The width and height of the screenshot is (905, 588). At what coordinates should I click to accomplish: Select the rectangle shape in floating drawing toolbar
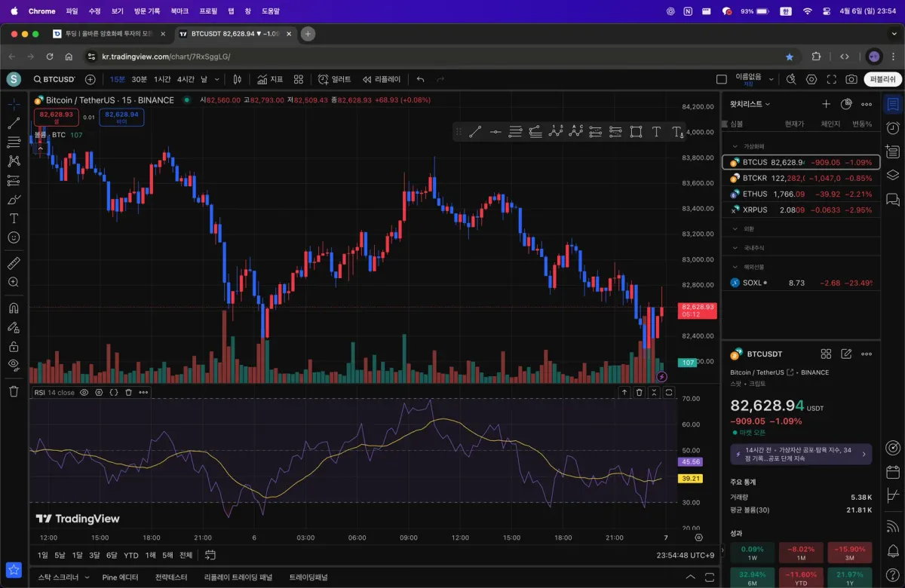pos(636,132)
